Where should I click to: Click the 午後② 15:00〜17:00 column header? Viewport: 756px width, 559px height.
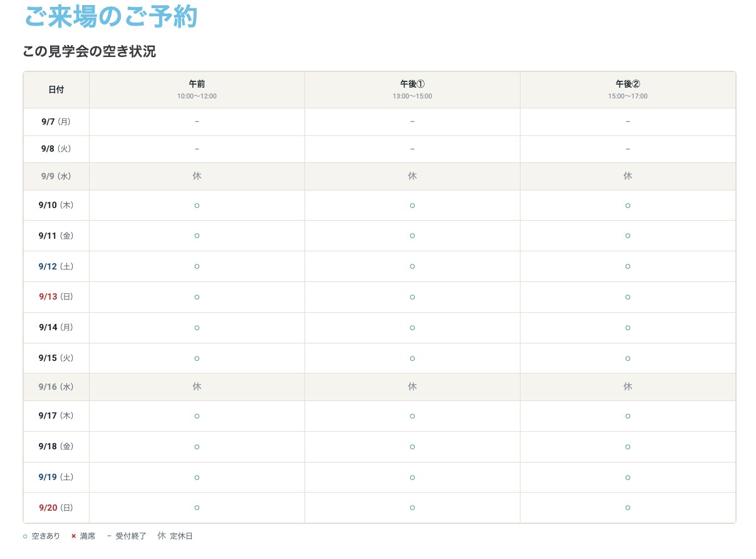(628, 90)
